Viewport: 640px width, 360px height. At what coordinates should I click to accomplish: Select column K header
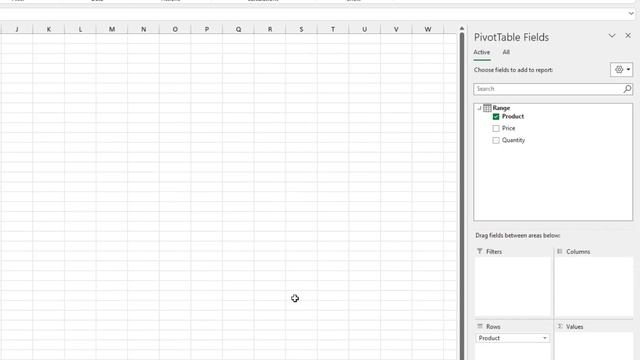click(49, 29)
